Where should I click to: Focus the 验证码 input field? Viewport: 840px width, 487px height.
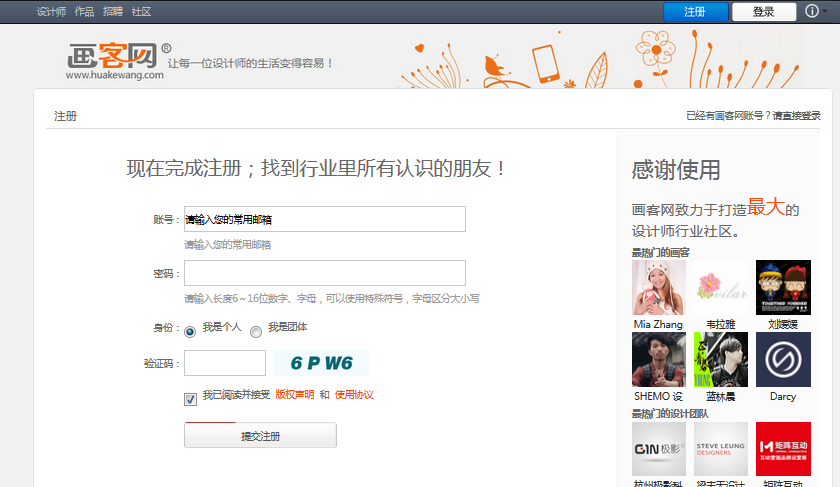(x=225, y=363)
